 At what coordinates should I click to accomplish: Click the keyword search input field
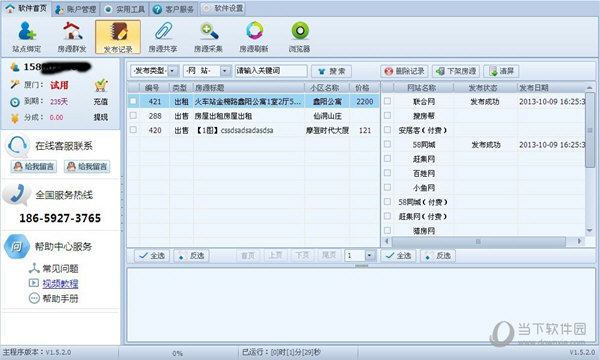[271, 71]
